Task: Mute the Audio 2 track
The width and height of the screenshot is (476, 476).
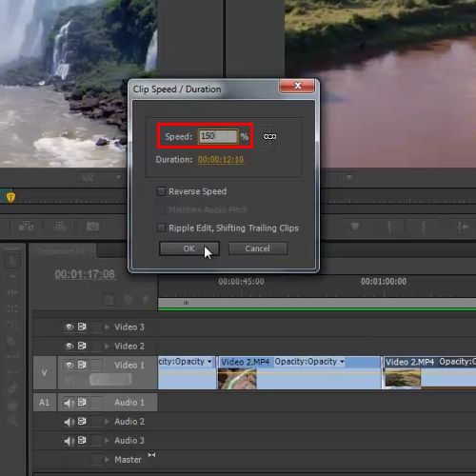Action: [x=69, y=422]
